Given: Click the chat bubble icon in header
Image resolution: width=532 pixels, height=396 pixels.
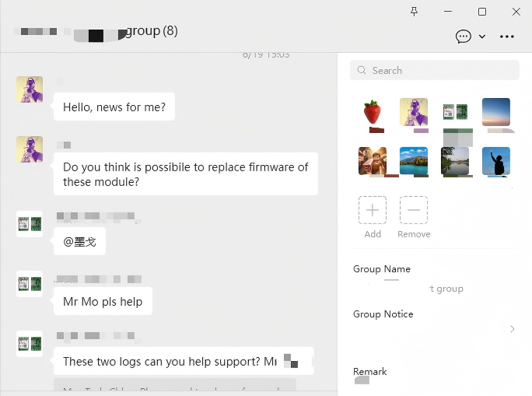Looking at the screenshot, I should point(464,37).
